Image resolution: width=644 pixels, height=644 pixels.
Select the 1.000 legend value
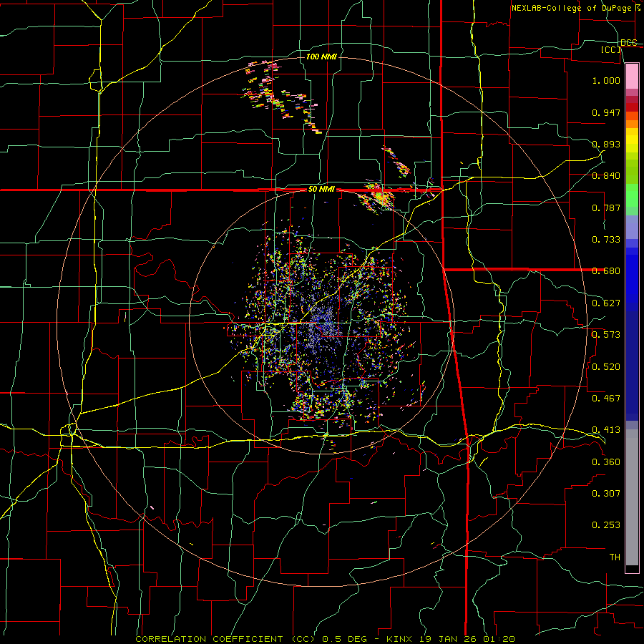tap(606, 80)
